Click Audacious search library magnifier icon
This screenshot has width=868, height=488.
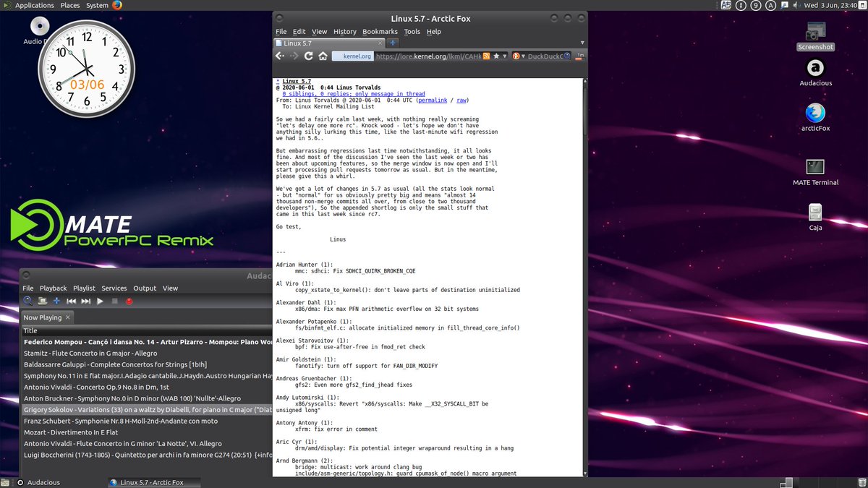tap(28, 301)
